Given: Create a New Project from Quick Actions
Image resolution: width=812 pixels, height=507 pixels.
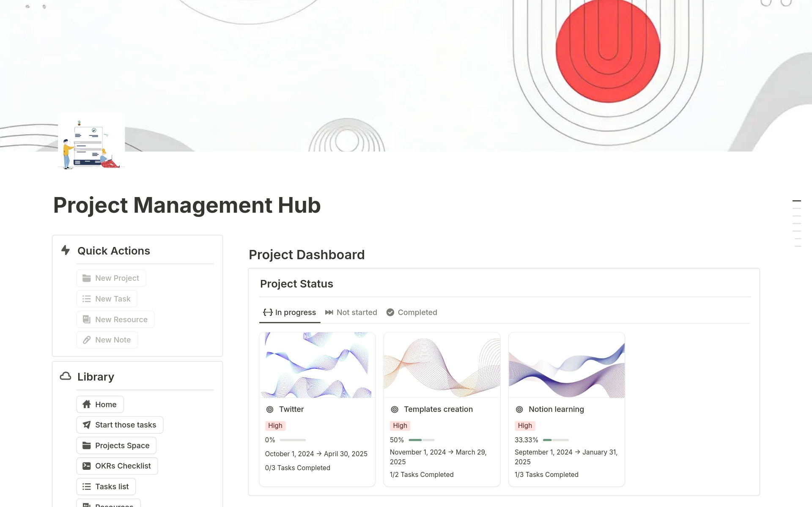Looking at the screenshot, I should tap(111, 278).
